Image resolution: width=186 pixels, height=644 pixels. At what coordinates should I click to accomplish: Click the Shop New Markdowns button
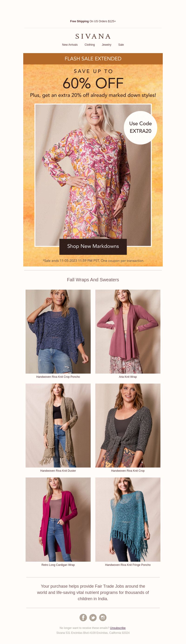(x=93, y=247)
